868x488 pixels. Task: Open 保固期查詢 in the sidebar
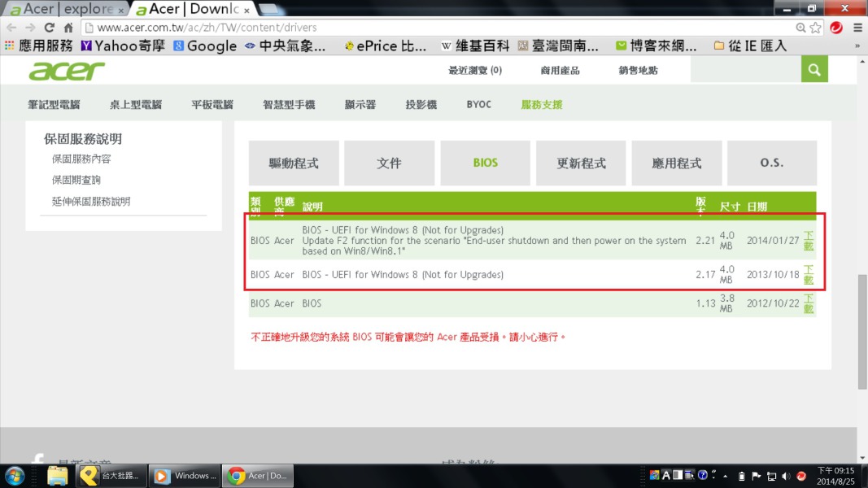tap(76, 181)
